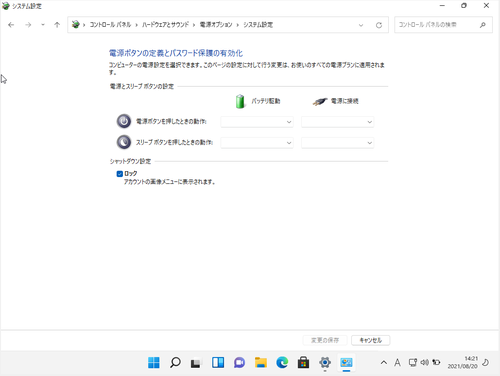This screenshot has width=500, height=376.
Task: Click システム設定 breadcrumb
Action: 258,25
